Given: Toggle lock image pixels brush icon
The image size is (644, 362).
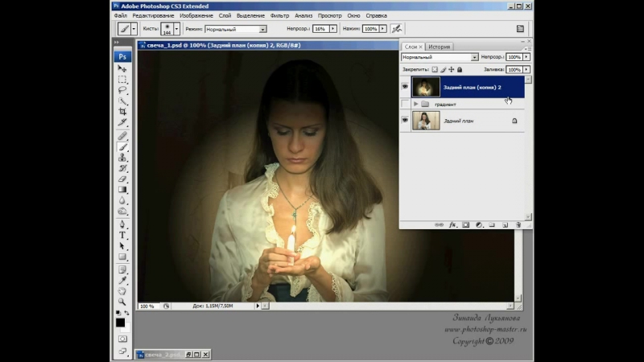Looking at the screenshot, I should click(444, 70).
